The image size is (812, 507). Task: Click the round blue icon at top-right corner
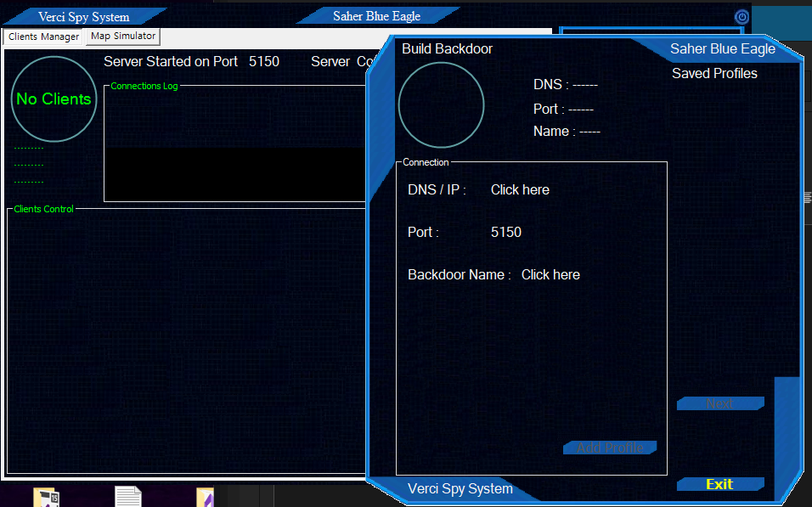tap(742, 17)
